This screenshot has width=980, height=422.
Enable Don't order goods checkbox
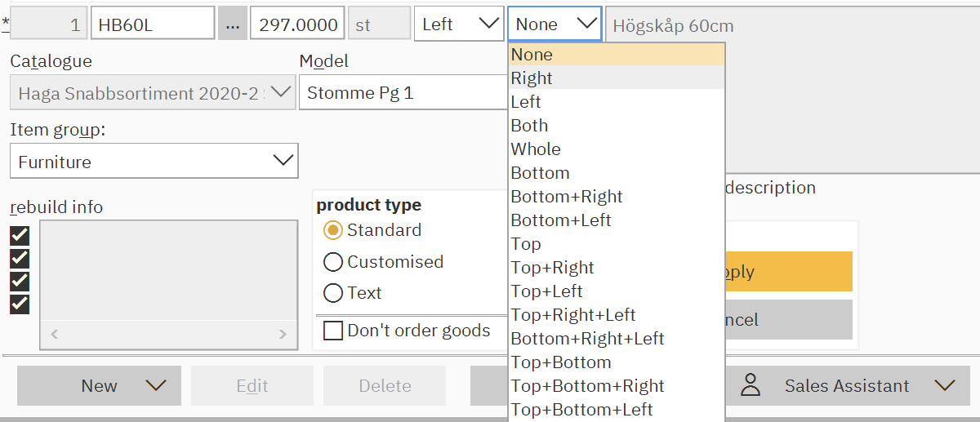pos(333,331)
